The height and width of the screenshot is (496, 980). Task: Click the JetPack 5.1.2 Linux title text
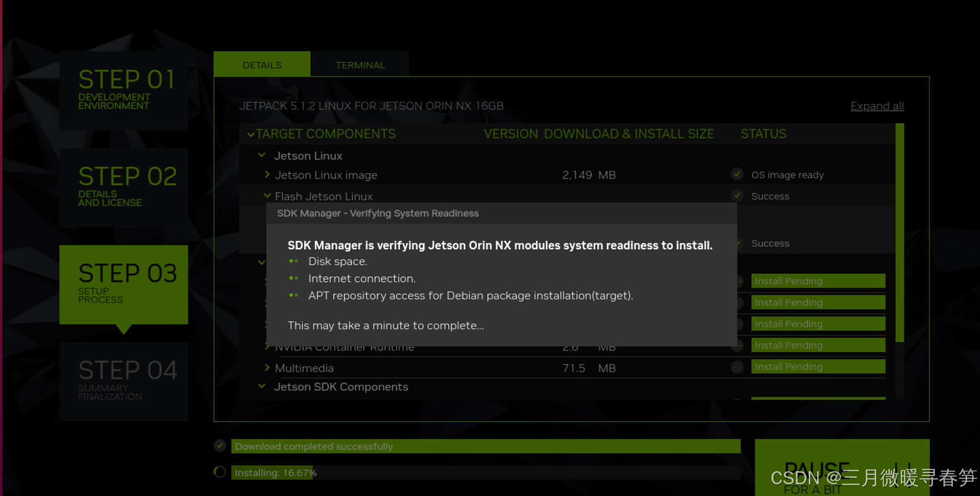371,106
